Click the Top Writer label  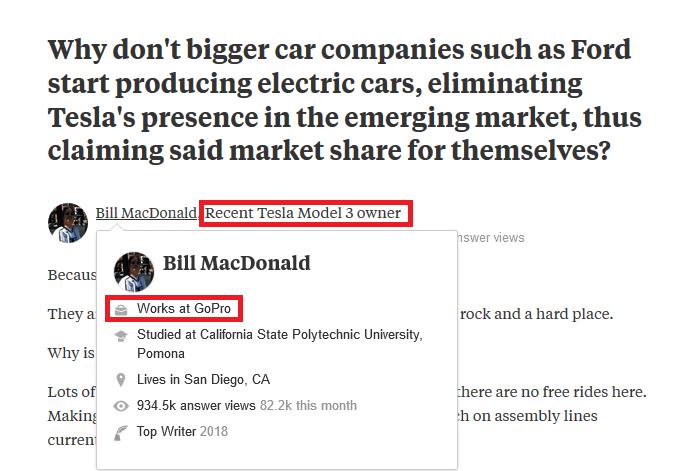click(166, 432)
